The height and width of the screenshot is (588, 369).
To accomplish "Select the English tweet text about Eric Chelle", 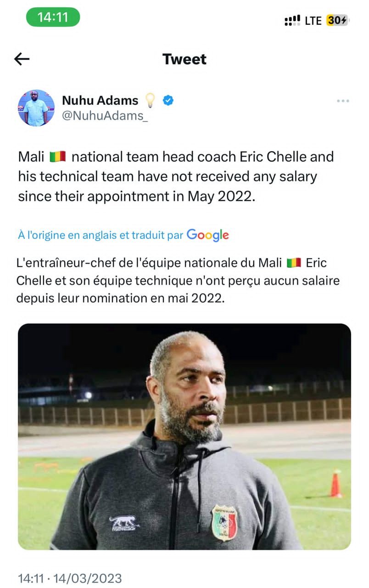I will pos(176,176).
